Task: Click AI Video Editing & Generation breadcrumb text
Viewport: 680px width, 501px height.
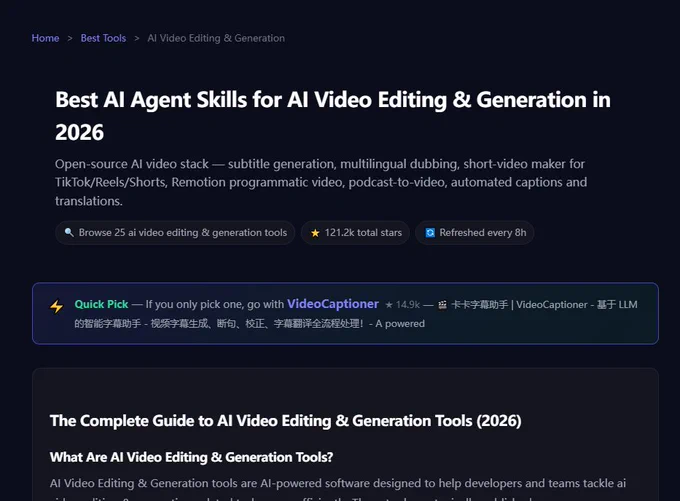Action: pos(216,38)
